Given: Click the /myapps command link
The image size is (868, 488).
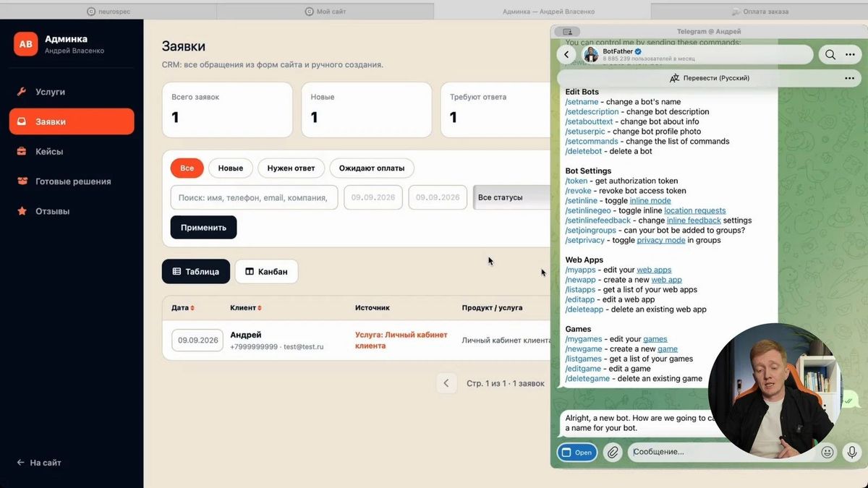Looking at the screenshot, I should [x=582, y=270].
